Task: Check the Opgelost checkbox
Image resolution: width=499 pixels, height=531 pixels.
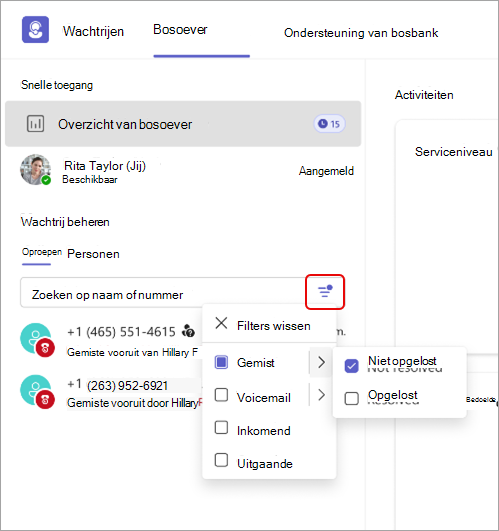Action: pyautogui.click(x=351, y=398)
